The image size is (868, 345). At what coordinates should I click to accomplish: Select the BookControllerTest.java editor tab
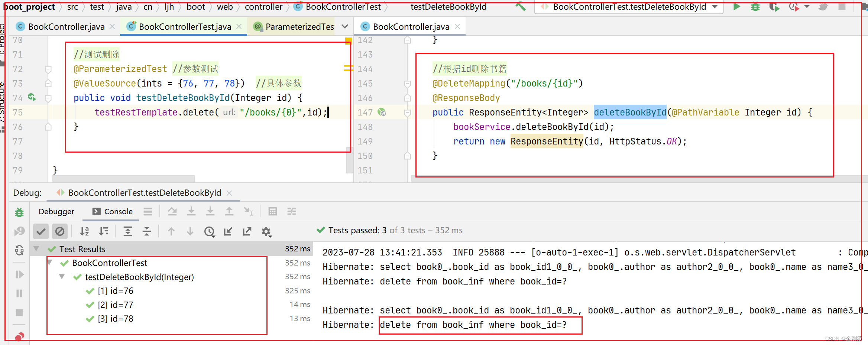point(185,27)
